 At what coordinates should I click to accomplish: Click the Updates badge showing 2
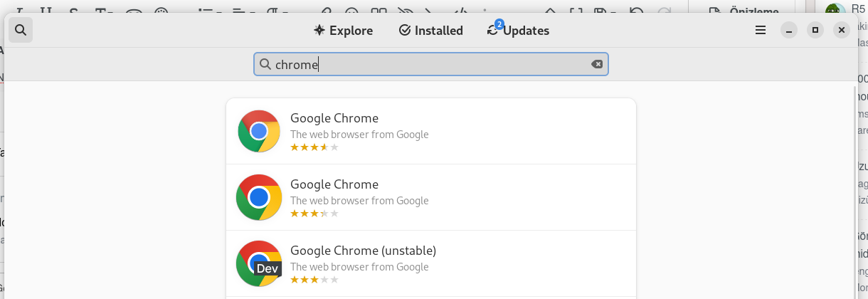point(499,24)
